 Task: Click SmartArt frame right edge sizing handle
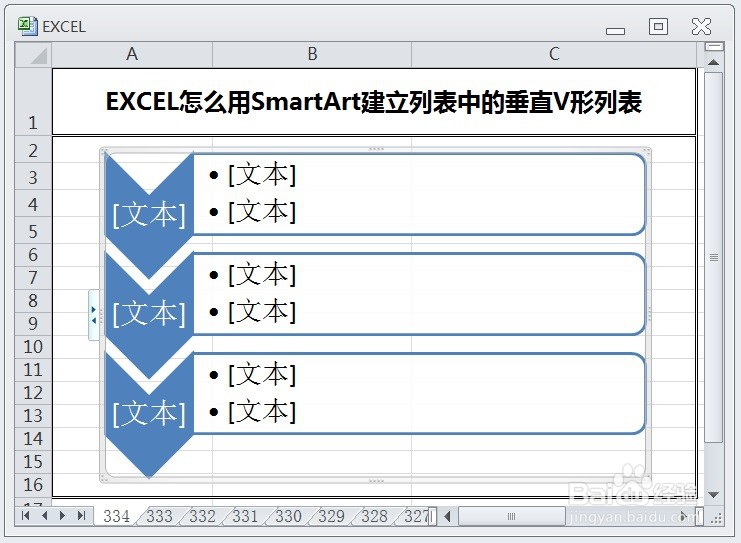pos(649,314)
